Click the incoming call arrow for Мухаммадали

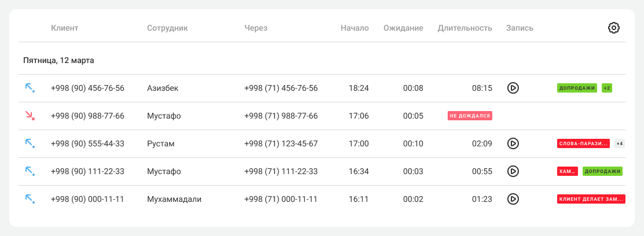[30, 199]
